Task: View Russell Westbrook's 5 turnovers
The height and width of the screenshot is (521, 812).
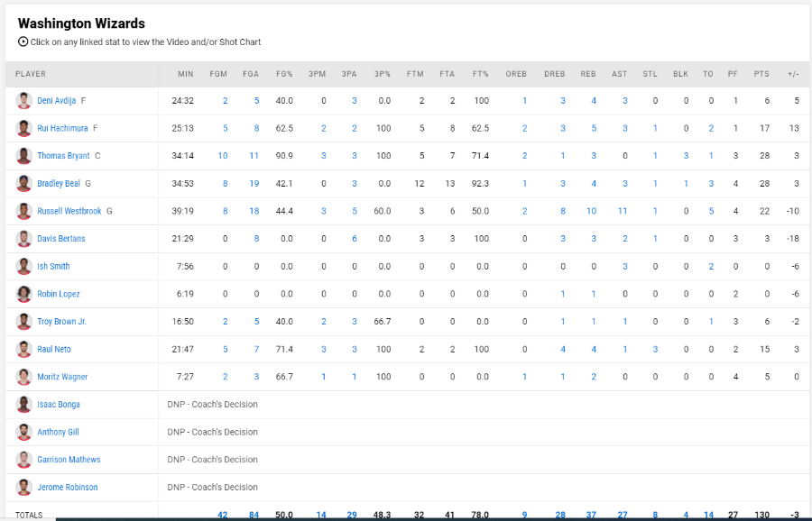Action: pos(711,211)
